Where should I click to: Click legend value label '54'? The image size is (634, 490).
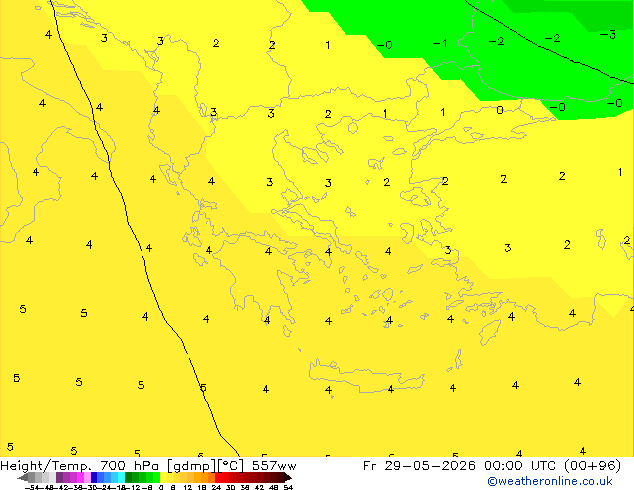pyautogui.click(x=288, y=488)
